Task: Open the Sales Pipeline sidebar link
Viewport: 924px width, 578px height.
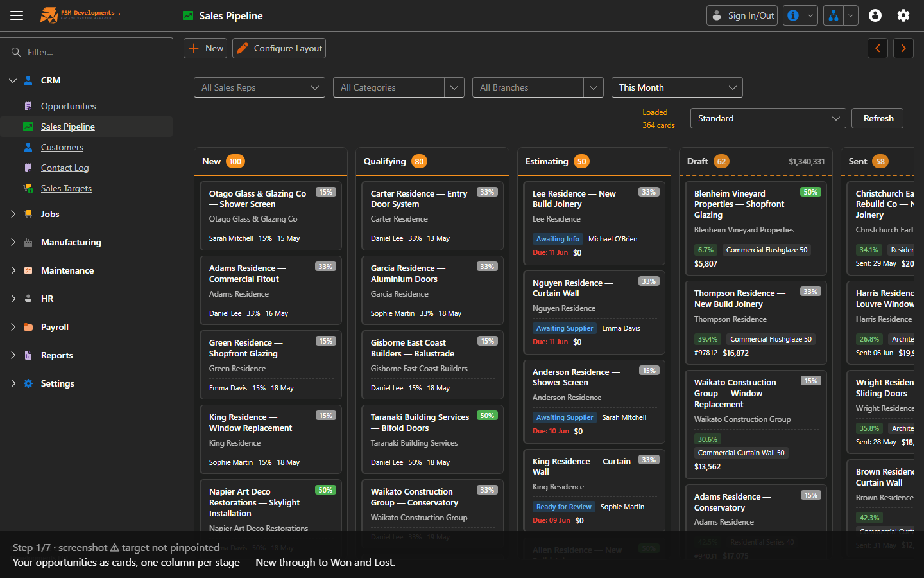Action: pos(67,127)
